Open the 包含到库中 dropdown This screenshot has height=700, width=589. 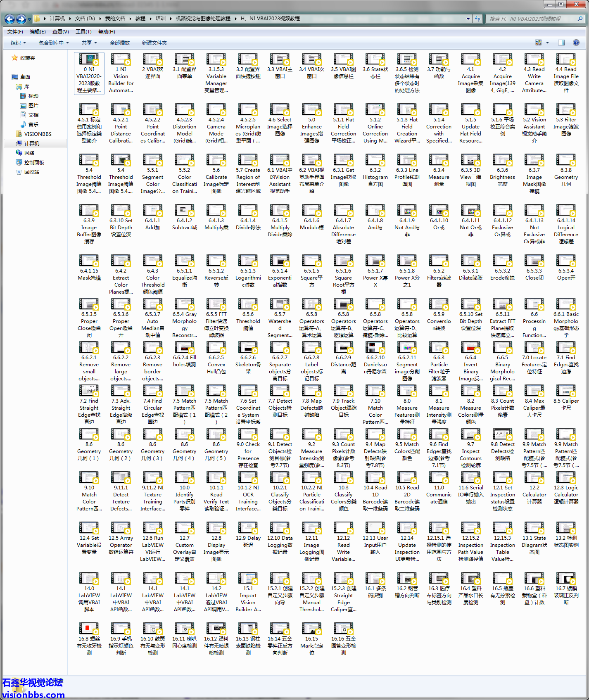point(54,43)
